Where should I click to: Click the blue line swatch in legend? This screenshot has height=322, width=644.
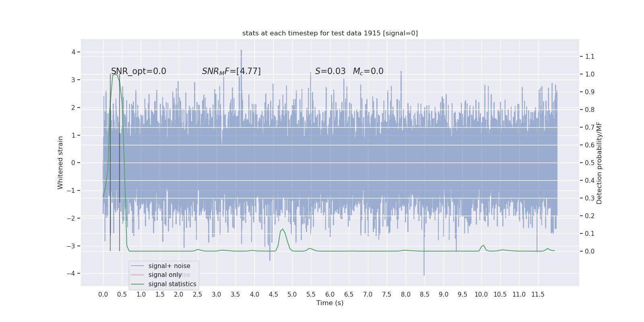[138, 266]
